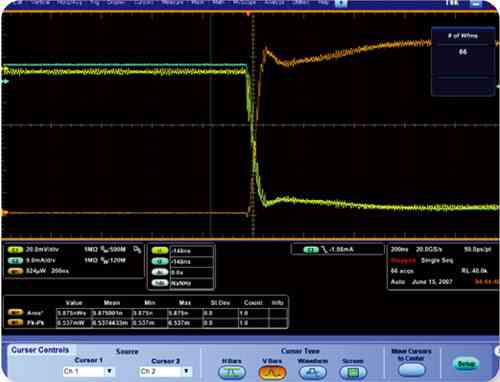Screen dimensions: 500x382
Task: Click the square icon button in the menu bar
Action: 341,4
